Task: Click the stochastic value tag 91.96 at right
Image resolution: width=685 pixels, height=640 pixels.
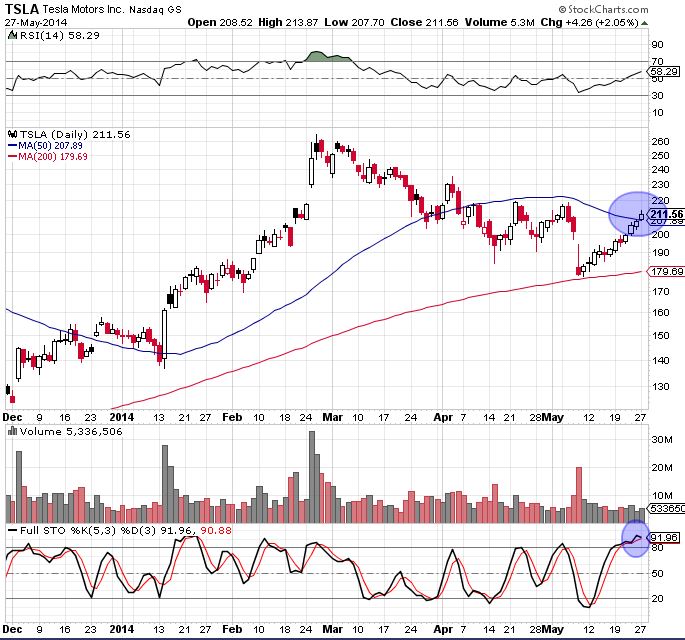Action: 664,537
